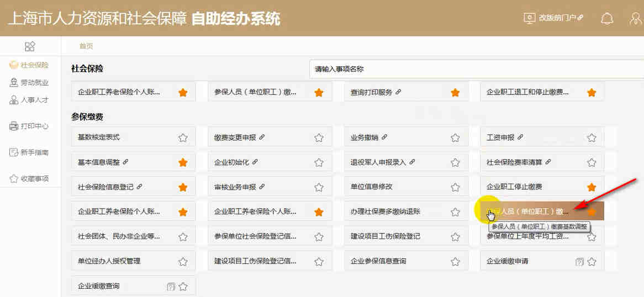Open the 建设项目工伤保险登记 card
The width and height of the screenshot is (644, 297).
click(x=406, y=236)
